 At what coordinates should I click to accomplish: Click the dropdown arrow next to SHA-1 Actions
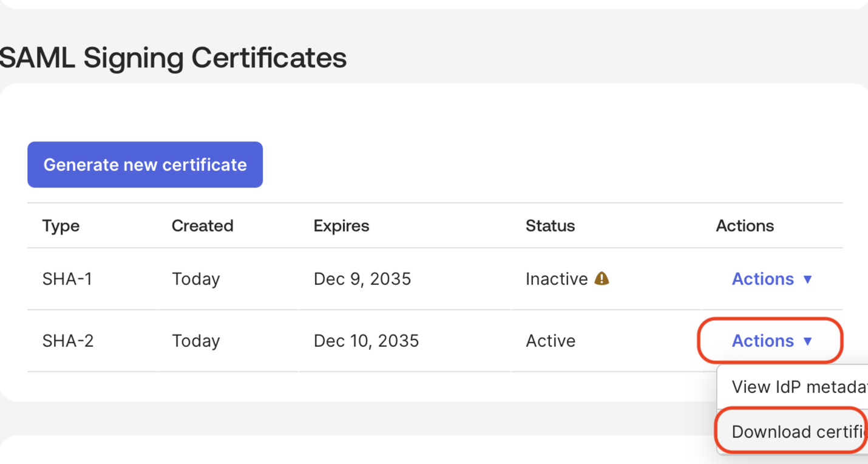(x=808, y=279)
